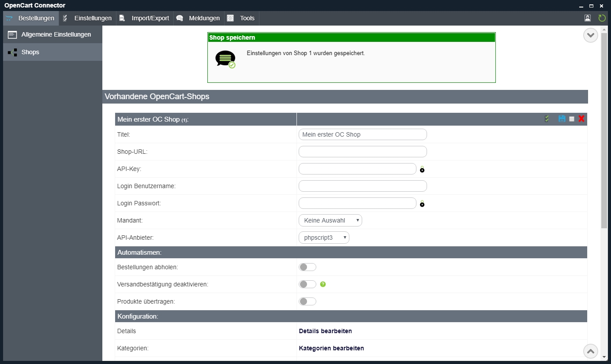Click the Meldungen chat bubble icon
The image size is (611, 364).
click(x=180, y=18)
